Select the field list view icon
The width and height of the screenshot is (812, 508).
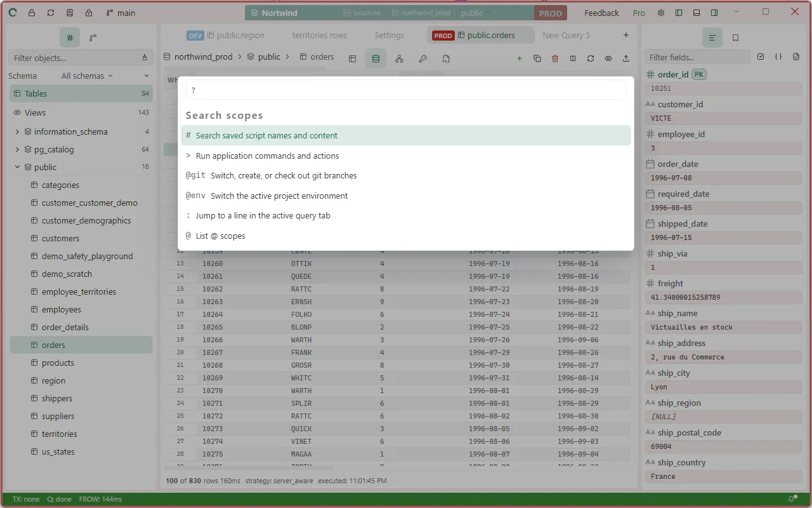coord(712,38)
